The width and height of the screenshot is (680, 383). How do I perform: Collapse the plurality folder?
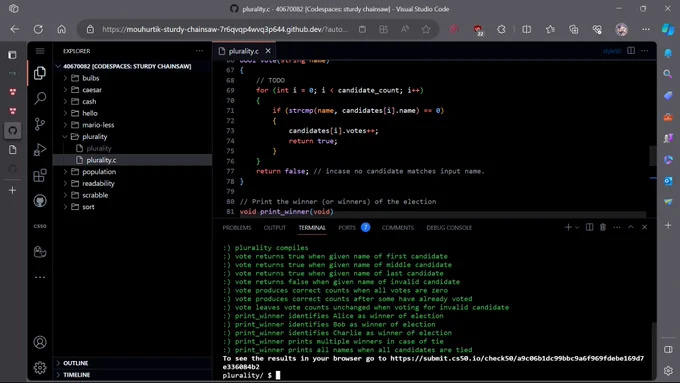[x=132, y=137]
